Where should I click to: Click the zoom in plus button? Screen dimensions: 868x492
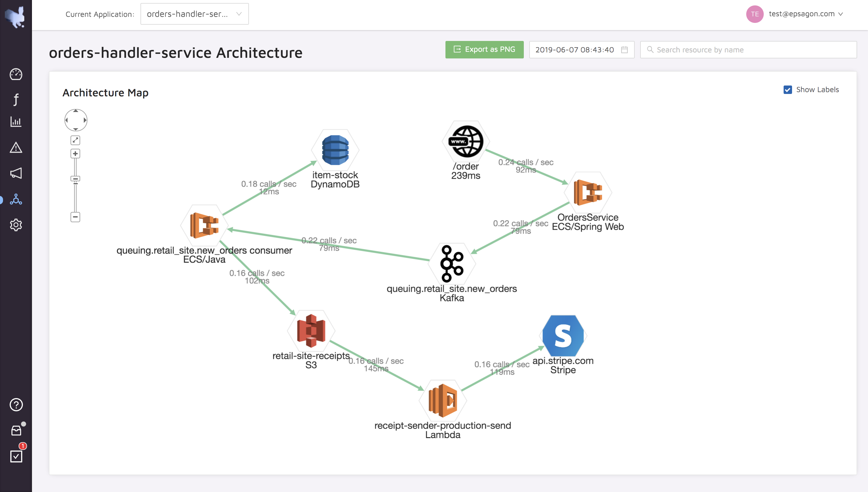click(x=75, y=154)
